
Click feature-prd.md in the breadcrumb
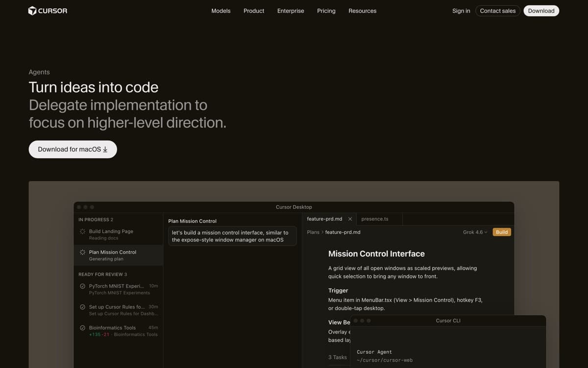click(343, 232)
